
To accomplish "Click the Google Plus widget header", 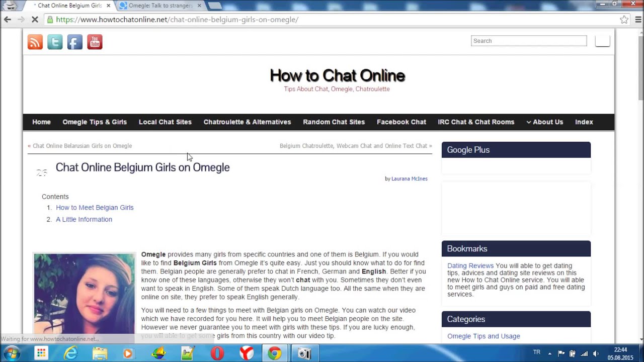I will pyautogui.click(x=516, y=150).
